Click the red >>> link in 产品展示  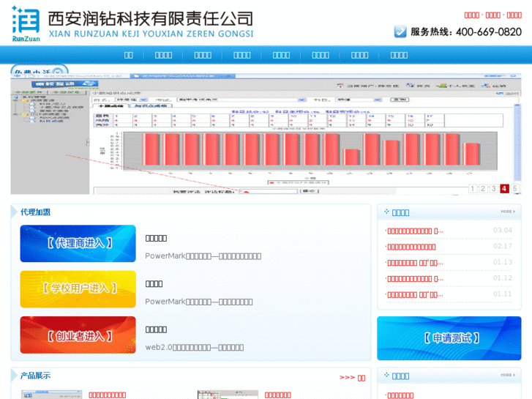click(352, 378)
